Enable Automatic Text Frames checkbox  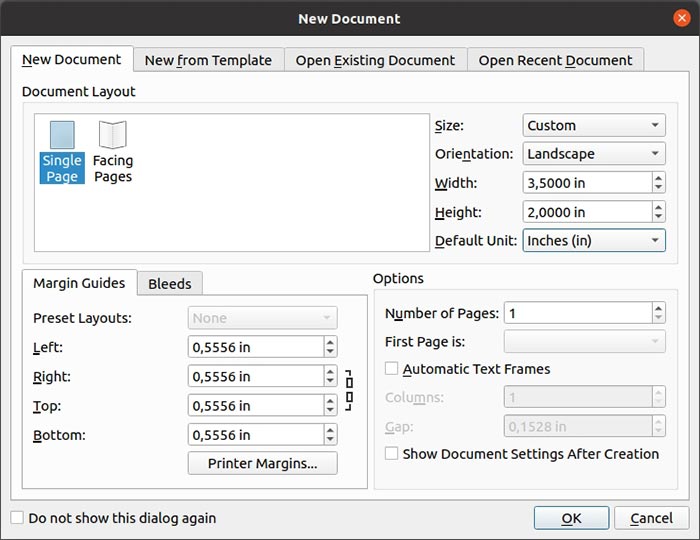click(392, 369)
